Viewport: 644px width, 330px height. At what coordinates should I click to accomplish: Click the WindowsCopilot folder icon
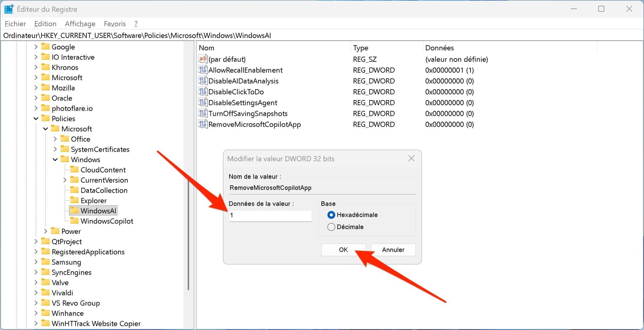coord(74,221)
